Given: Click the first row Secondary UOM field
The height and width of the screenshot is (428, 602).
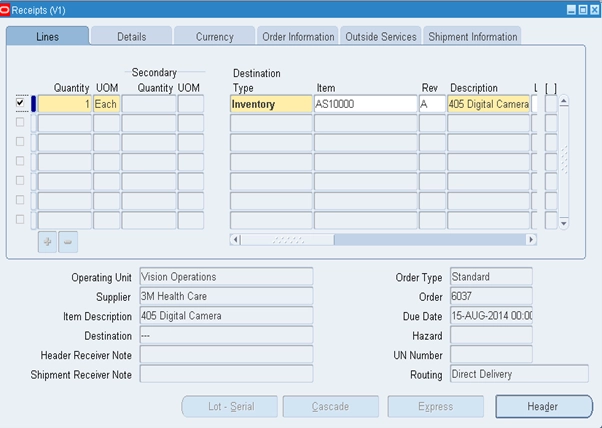Looking at the screenshot, I should tap(191, 104).
